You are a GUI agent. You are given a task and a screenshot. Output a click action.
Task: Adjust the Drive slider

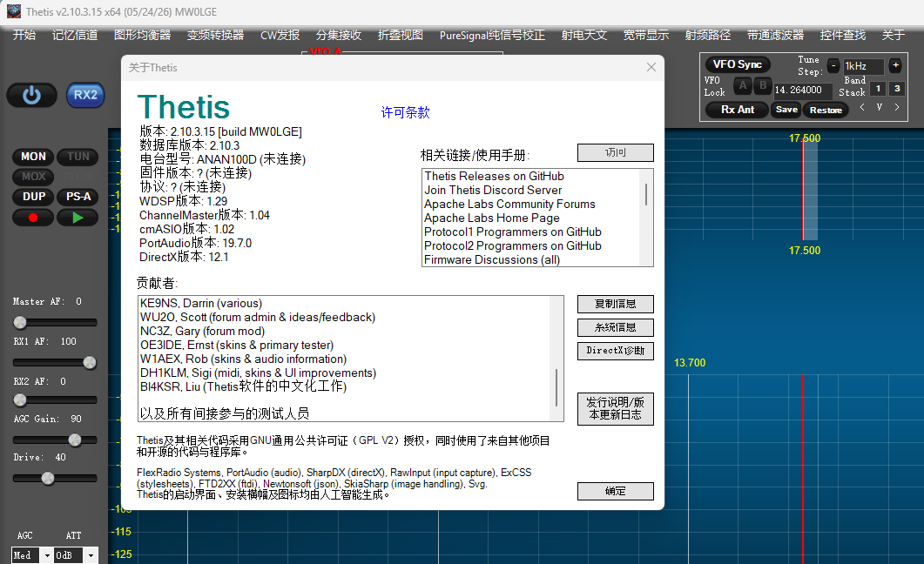coord(55,478)
